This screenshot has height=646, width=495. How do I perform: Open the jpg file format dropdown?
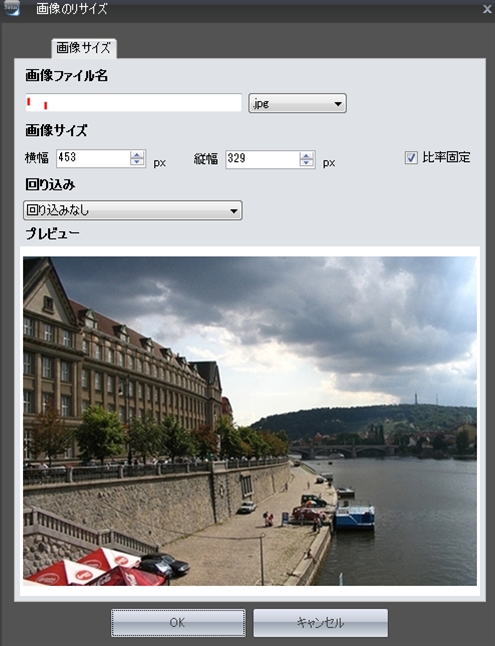click(297, 103)
